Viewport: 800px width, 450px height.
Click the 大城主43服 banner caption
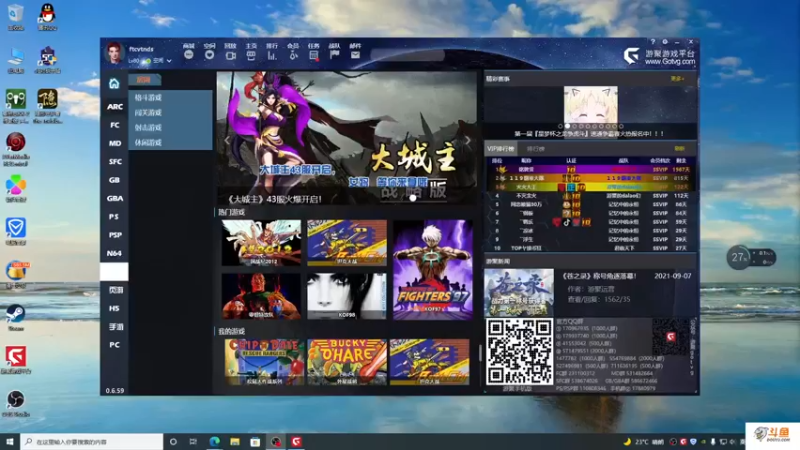tap(273, 199)
